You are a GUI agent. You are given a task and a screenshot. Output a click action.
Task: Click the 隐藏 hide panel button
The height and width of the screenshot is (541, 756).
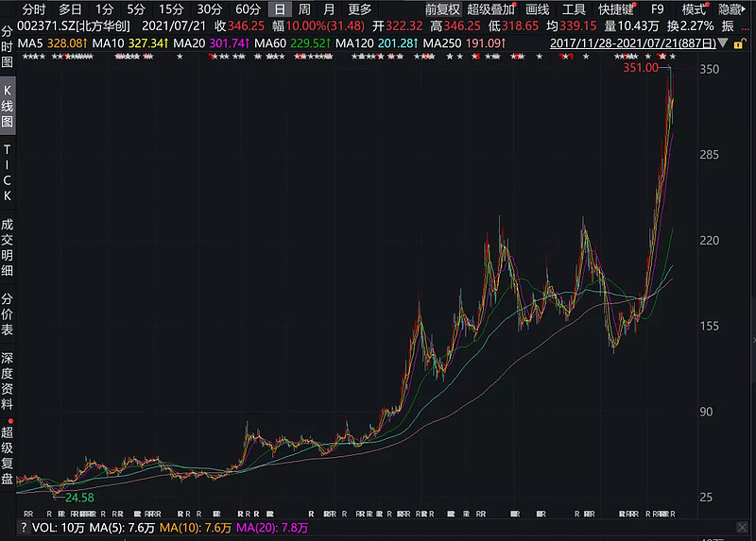click(731, 9)
